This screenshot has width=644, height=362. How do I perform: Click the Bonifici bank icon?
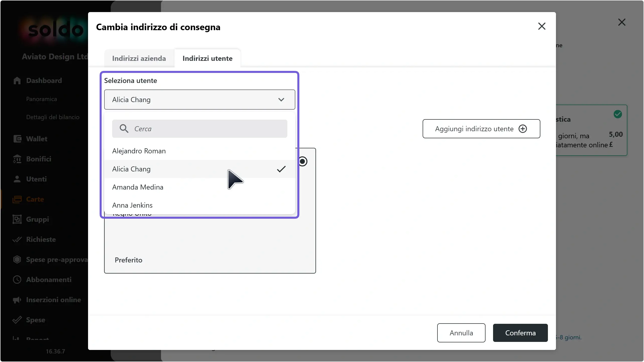(x=17, y=159)
